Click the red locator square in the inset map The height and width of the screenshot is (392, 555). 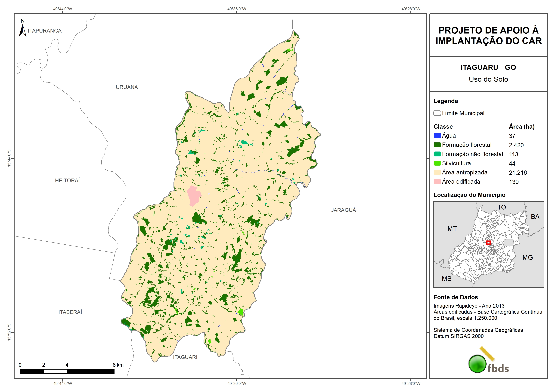click(488, 243)
